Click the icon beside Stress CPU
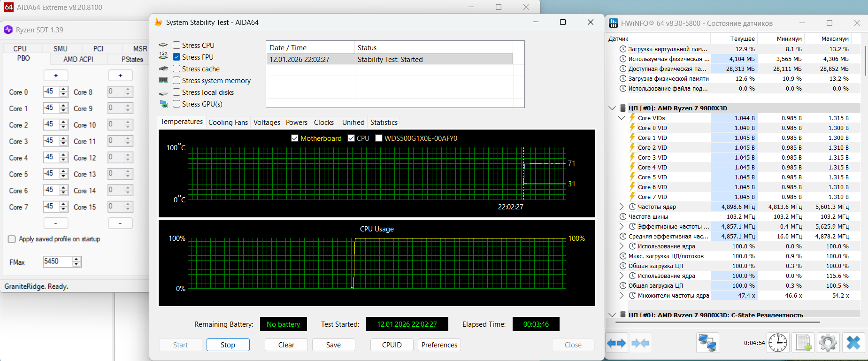Screen dimensions: 868x361 point(163,45)
